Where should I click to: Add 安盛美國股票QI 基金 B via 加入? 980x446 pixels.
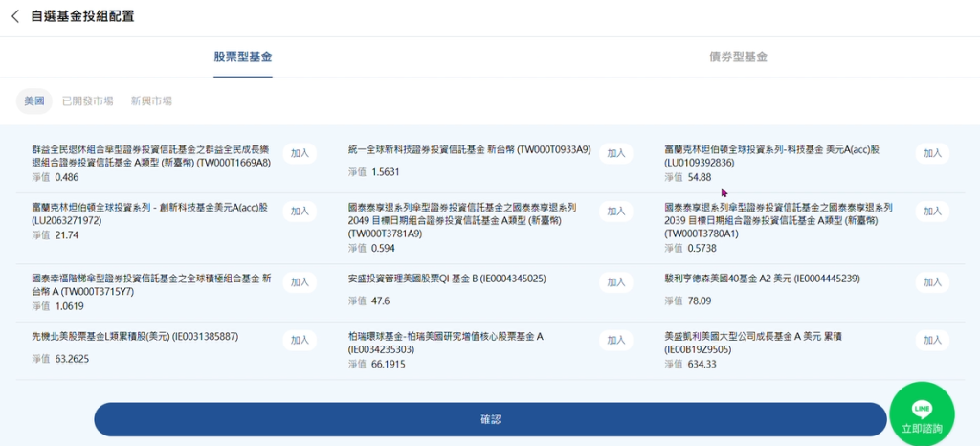click(616, 282)
